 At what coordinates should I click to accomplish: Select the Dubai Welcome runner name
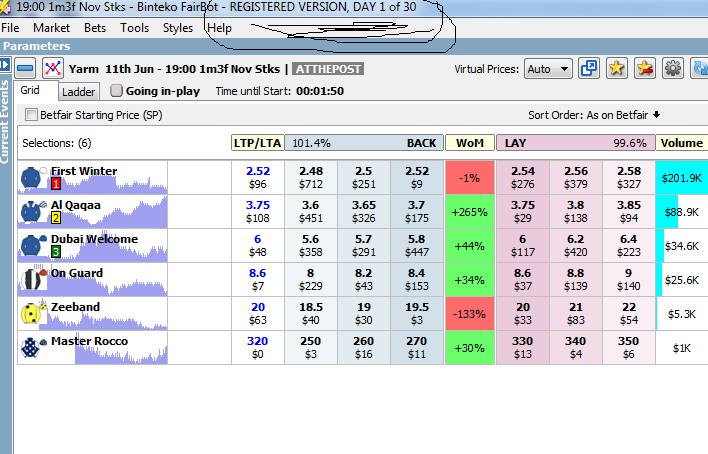(94, 239)
